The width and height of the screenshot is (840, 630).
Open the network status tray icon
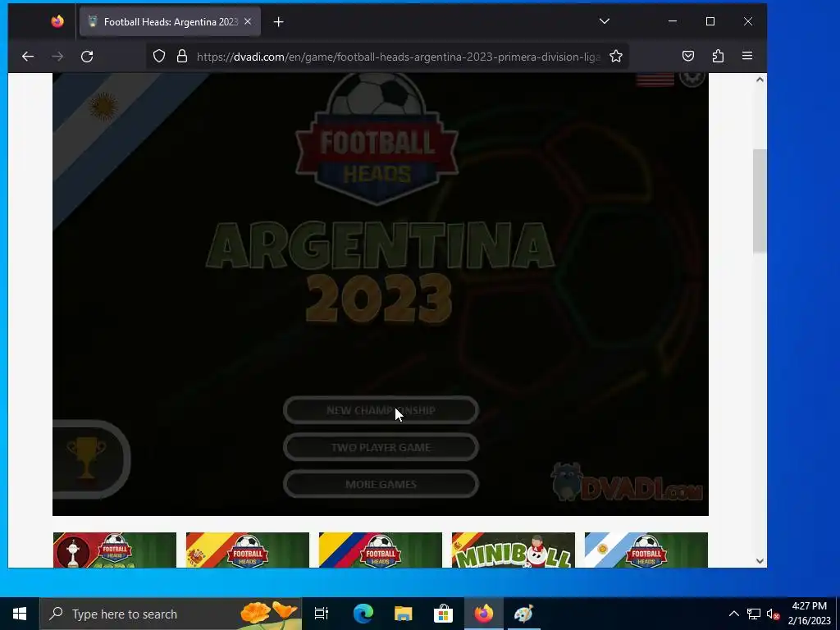click(x=754, y=614)
